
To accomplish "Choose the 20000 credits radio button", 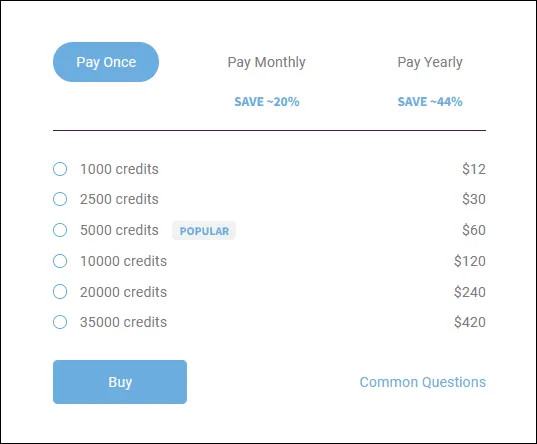I will (60, 292).
